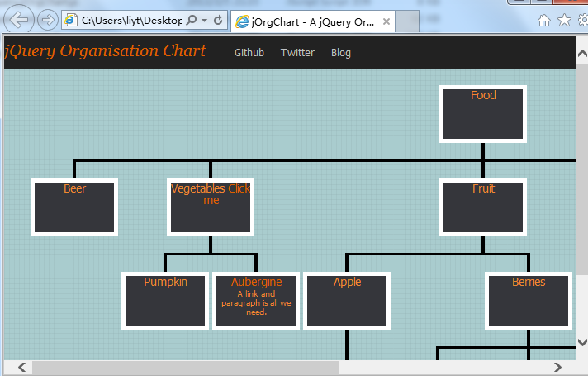Click the vertical scrollbar down arrow

pos(581,341)
